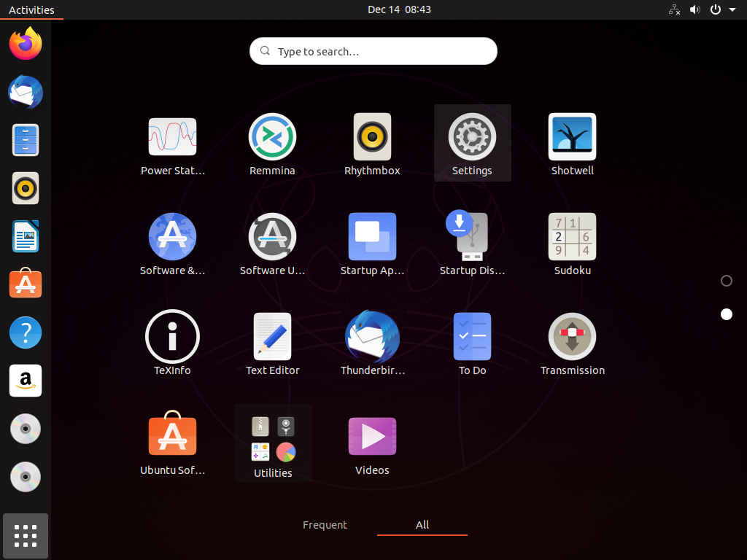747x560 pixels.
Task: Open the clock and calendar menu
Action: click(399, 9)
